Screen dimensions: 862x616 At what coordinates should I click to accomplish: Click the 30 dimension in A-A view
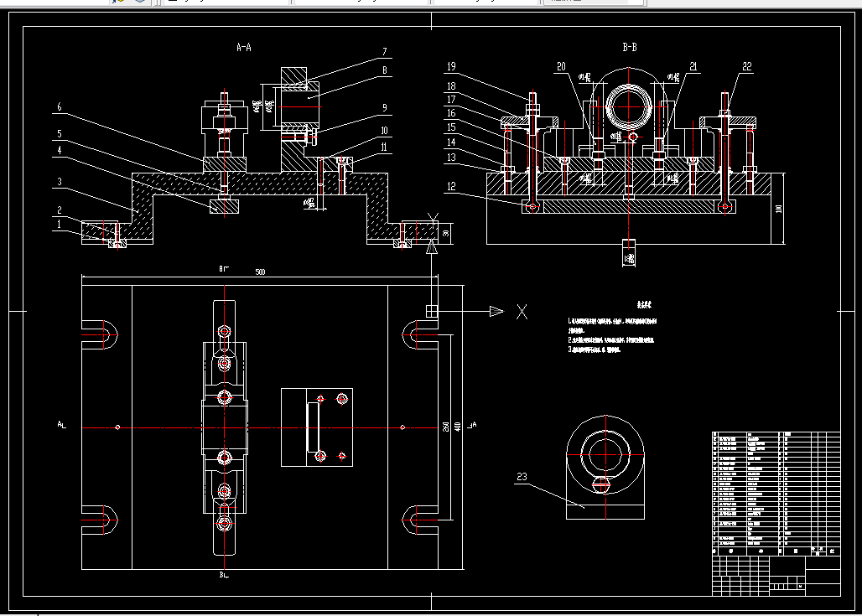point(446,233)
